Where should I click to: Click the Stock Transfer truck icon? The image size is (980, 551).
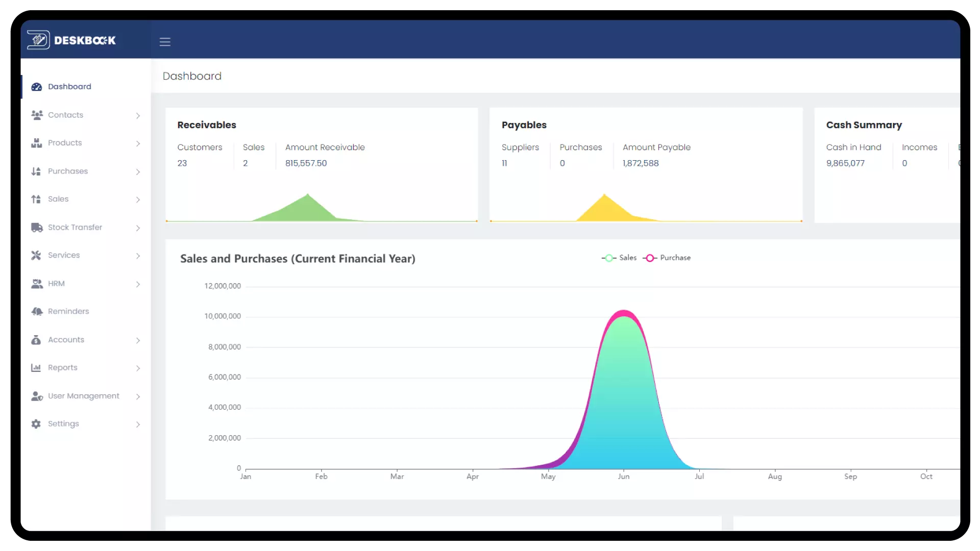tap(37, 228)
